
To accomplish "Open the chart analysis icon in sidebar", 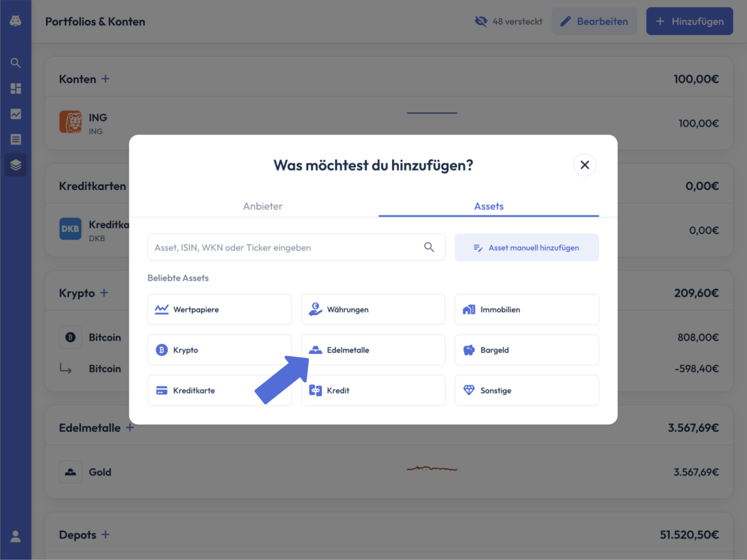I will [x=16, y=114].
